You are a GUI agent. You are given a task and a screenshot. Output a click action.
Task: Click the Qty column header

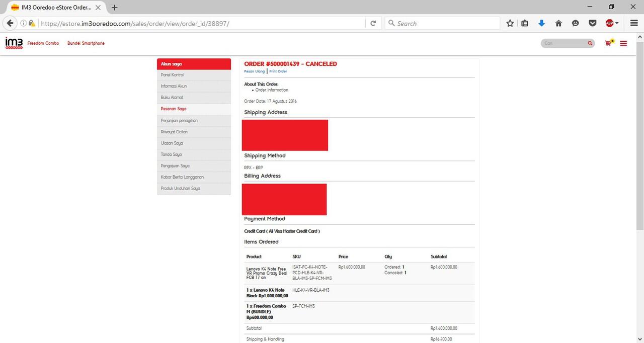388,256
